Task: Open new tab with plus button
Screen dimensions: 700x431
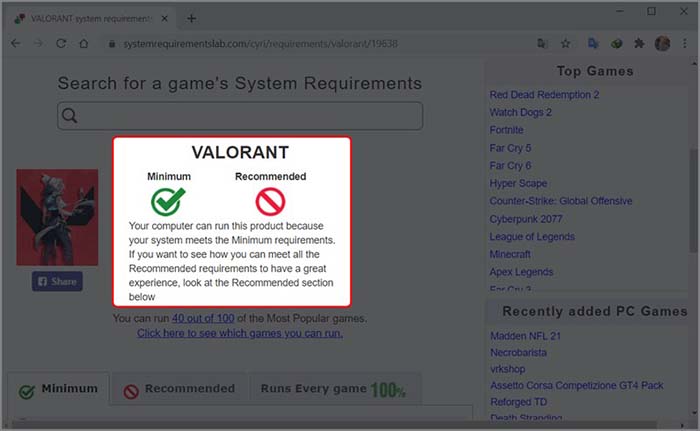Action: (192, 18)
